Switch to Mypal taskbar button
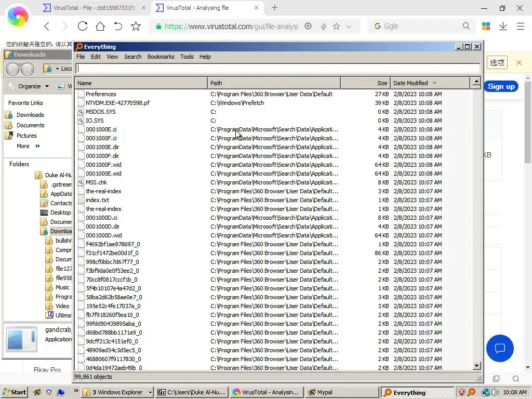 [x=342, y=392]
